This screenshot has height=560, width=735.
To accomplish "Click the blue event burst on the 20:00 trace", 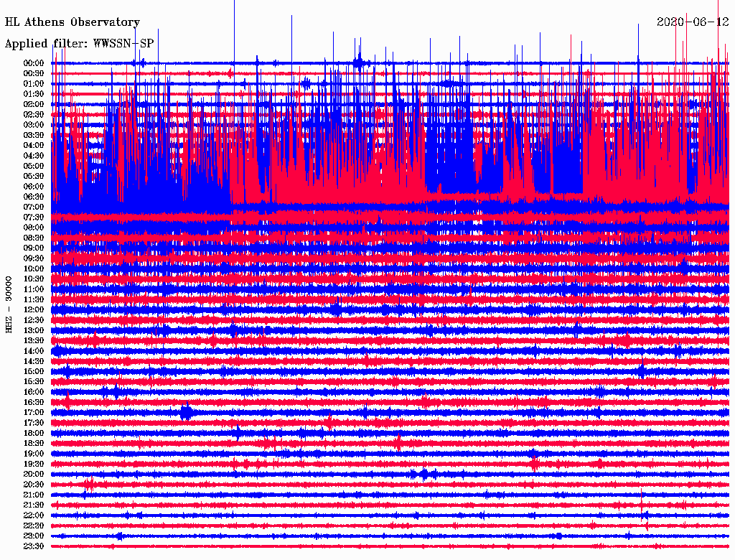I will [x=424, y=474].
